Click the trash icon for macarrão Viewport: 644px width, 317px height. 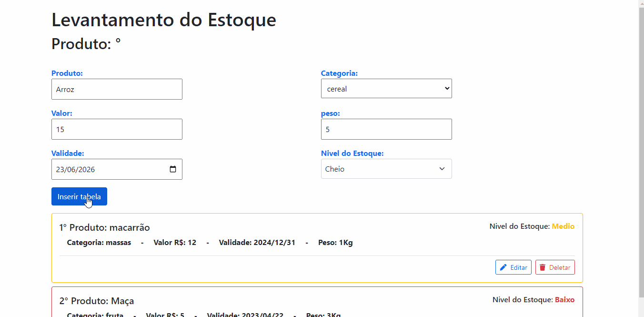[543, 267]
